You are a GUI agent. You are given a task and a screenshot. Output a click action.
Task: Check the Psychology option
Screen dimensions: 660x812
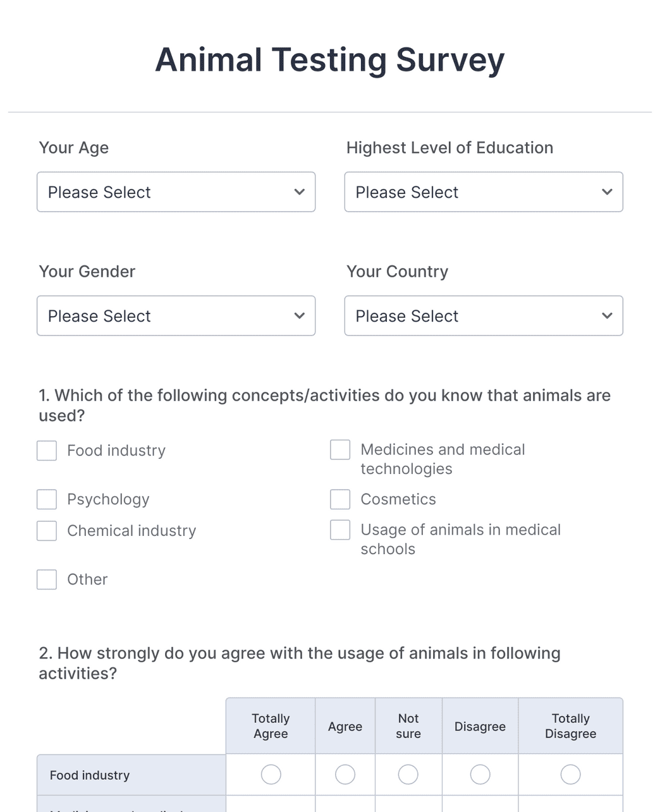pyautogui.click(x=46, y=499)
